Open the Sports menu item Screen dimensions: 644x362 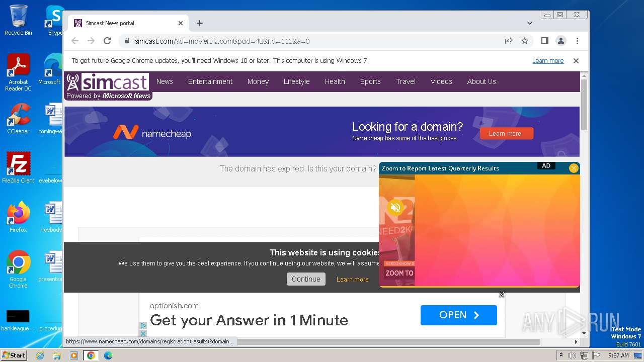[x=370, y=81]
